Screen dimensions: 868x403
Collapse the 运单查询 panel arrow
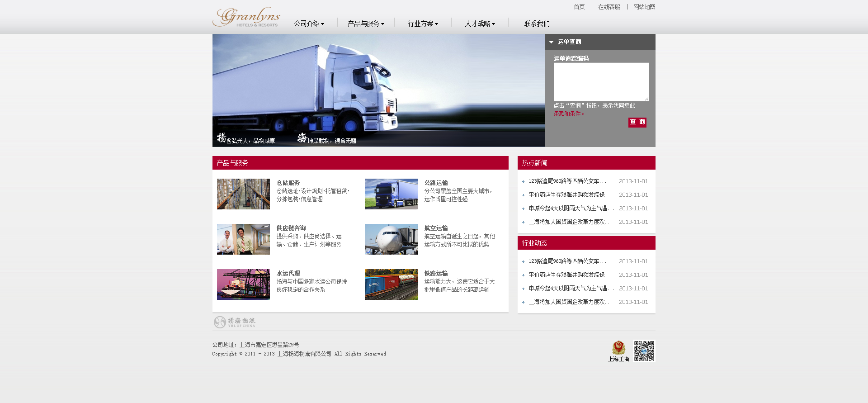(x=551, y=42)
